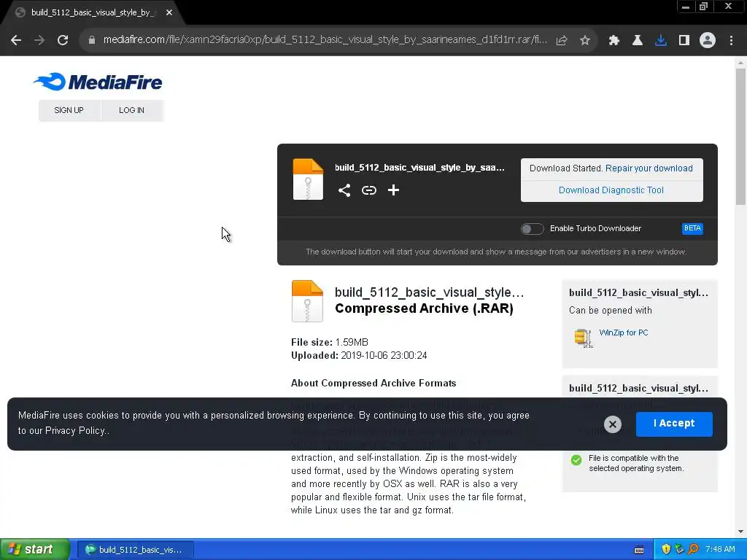Click the security shield tray icon

pos(666,550)
